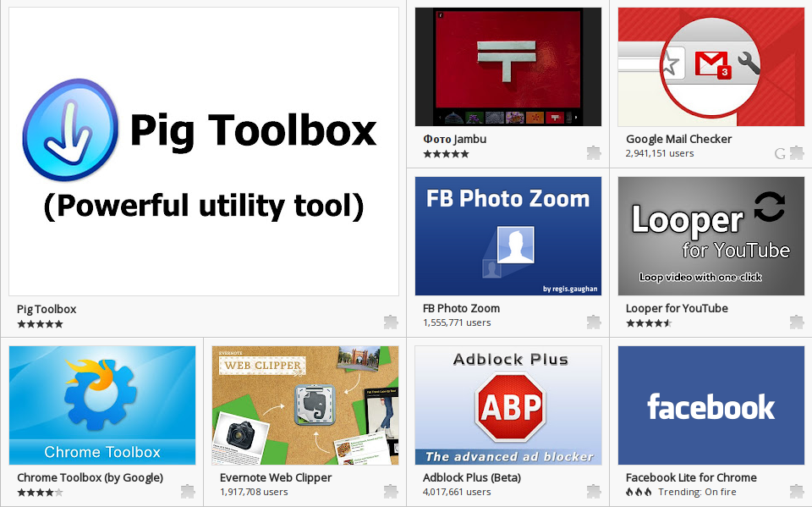Click puzzle icon on FB Photo Zoom tile
812x507 pixels.
594,322
